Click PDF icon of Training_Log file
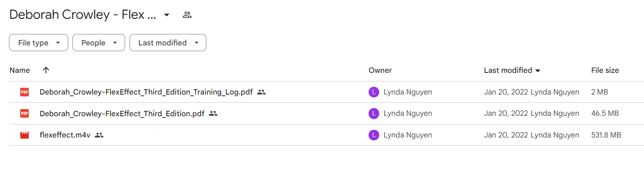The image size is (644, 176). point(25,92)
